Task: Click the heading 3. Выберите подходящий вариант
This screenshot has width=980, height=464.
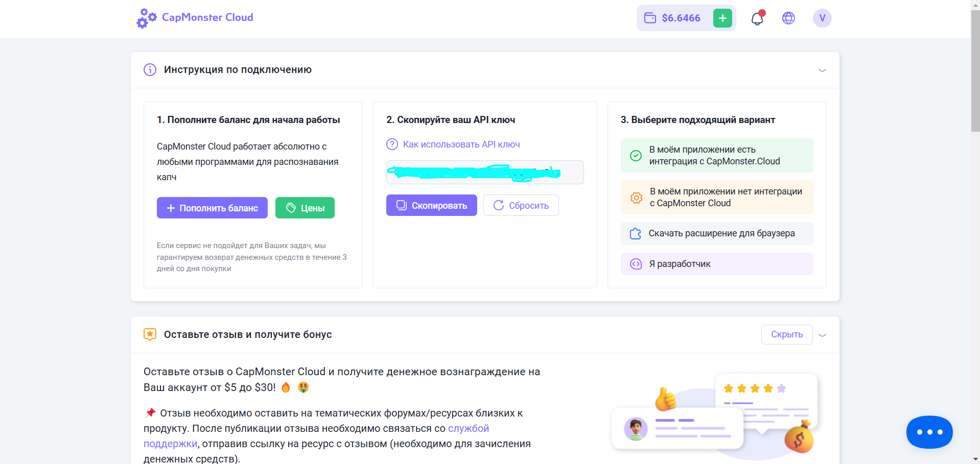Action: 698,120
